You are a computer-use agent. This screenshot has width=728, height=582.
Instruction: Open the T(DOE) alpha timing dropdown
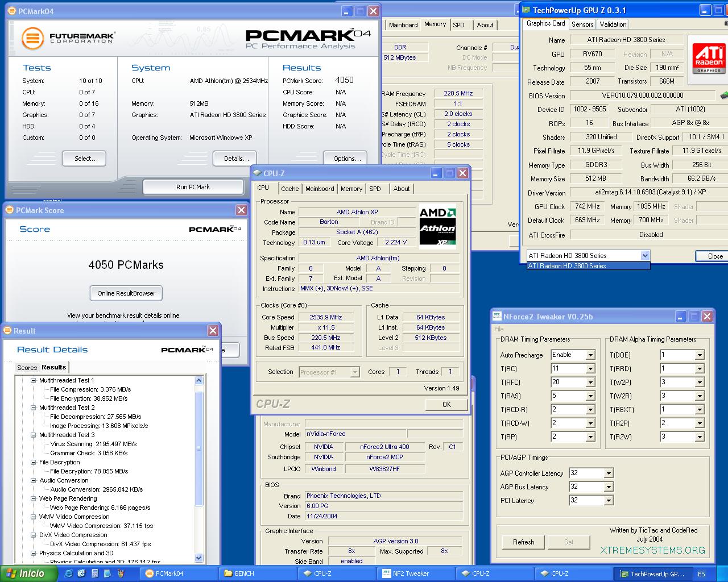coord(700,355)
